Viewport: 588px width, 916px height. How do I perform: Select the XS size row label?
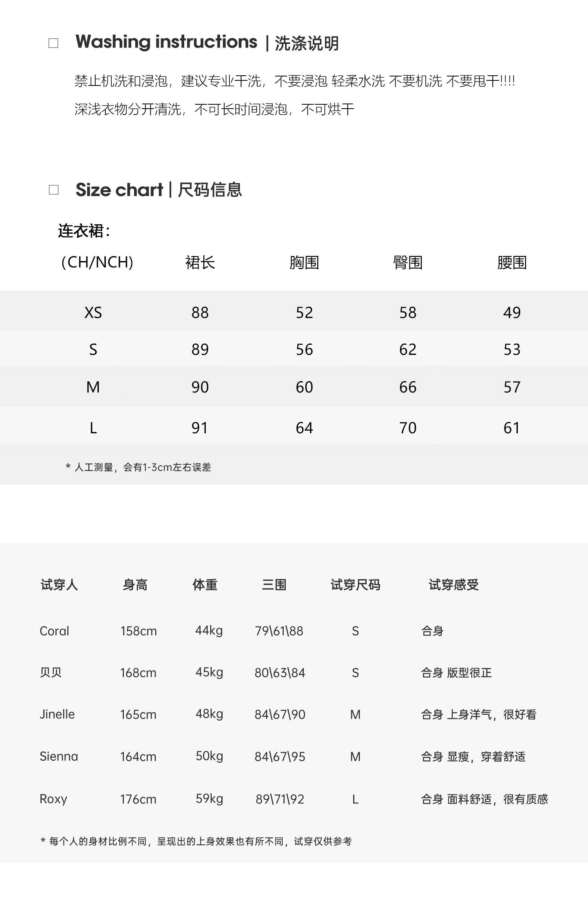click(93, 313)
